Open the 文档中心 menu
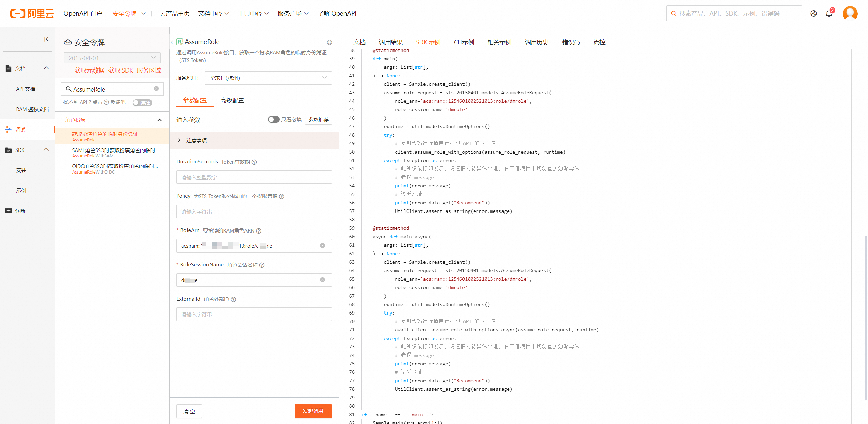 (214, 14)
